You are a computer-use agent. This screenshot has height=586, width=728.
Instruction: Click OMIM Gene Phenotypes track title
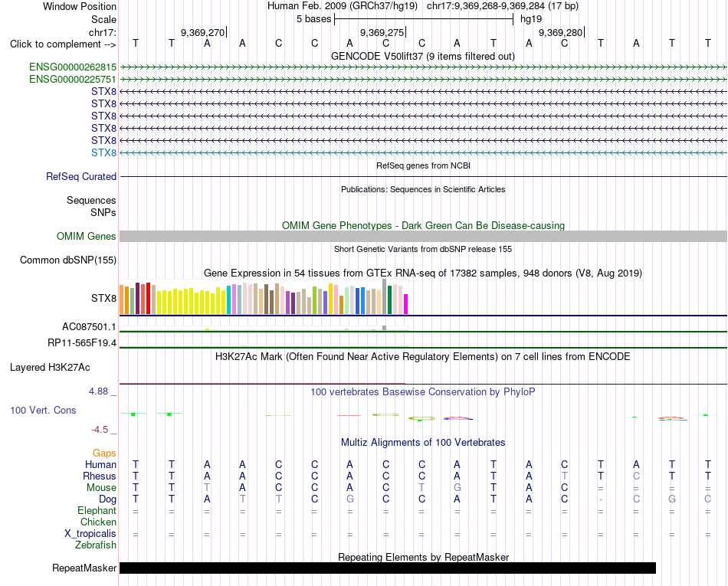(x=423, y=225)
